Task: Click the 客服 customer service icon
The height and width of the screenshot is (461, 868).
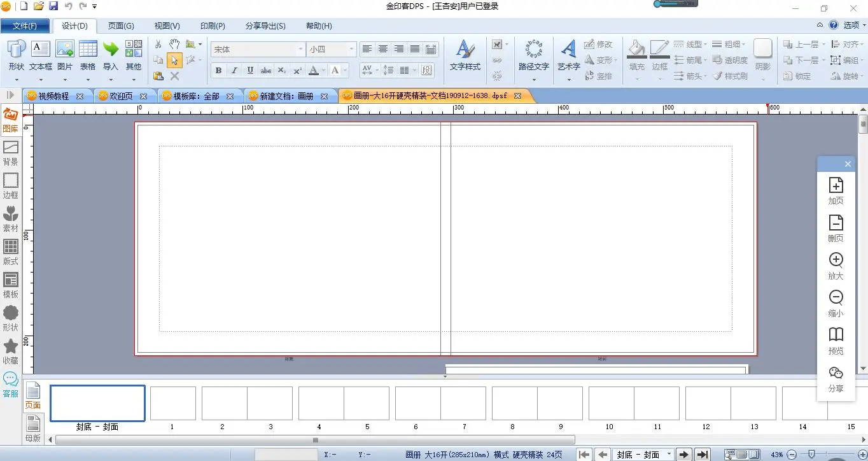Action: point(11,384)
